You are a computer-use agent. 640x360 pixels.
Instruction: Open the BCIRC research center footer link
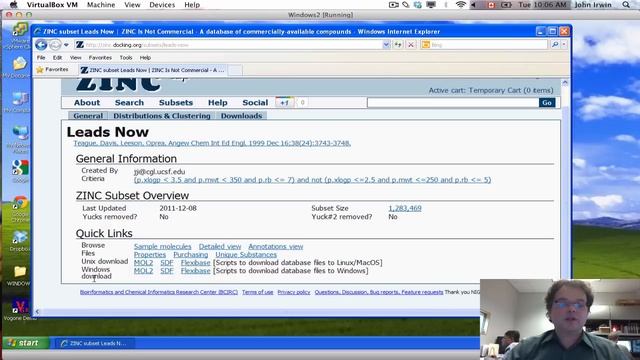click(159, 292)
